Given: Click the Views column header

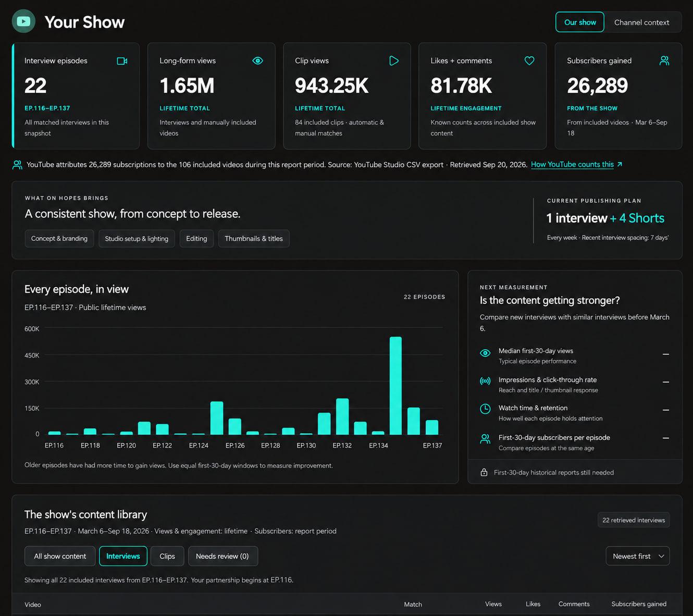Looking at the screenshot, I should coord(493,604).
